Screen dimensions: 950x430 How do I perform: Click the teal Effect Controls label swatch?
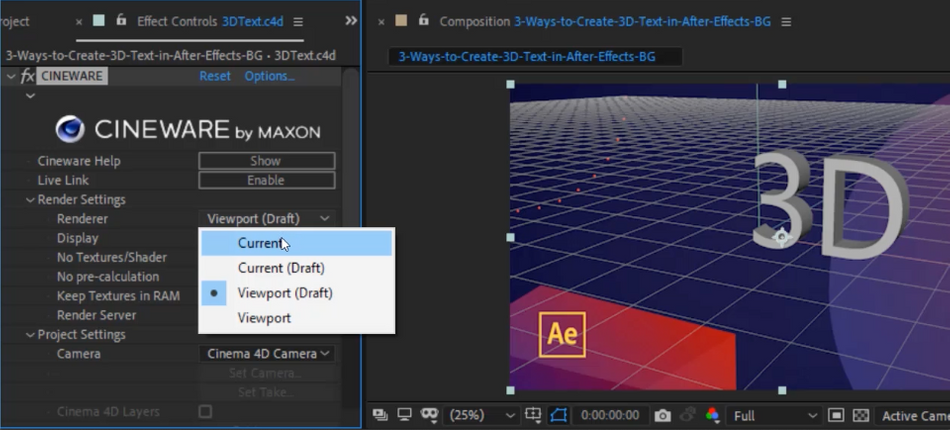pyautogui.click(x=98, y=21)
